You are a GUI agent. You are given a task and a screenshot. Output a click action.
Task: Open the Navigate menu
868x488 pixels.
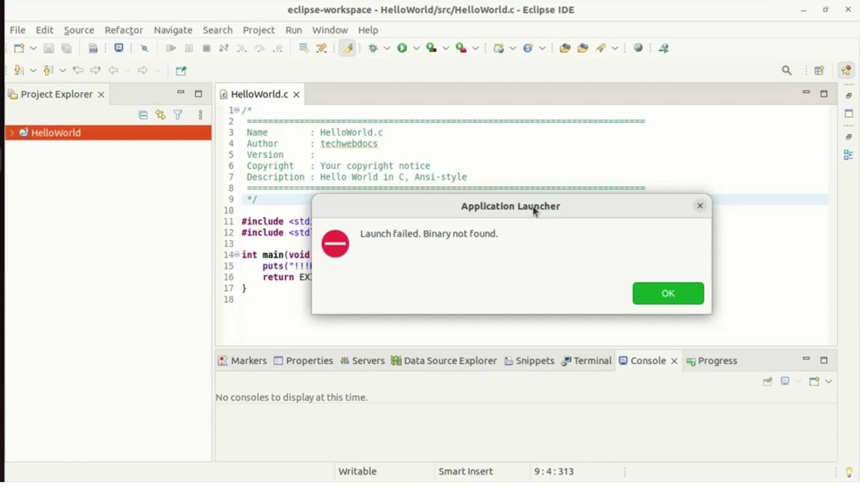[173, 30]
